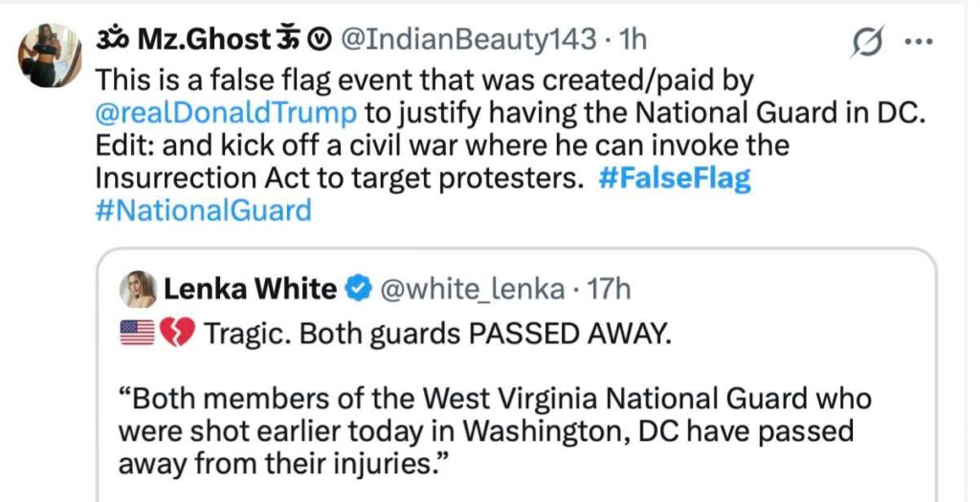This screenshot has width=980, height=502.
Task: Click the Mz.Ghost display name
Action: (204, 40)
